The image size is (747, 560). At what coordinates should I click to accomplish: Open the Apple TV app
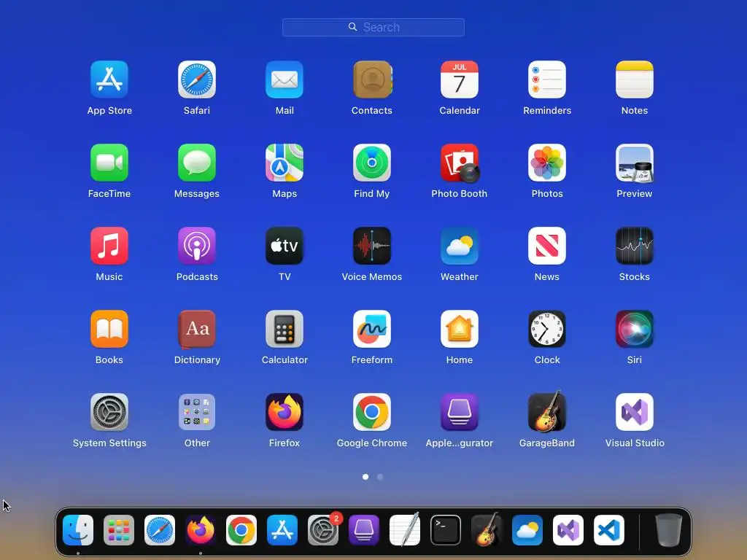[285, 246]
